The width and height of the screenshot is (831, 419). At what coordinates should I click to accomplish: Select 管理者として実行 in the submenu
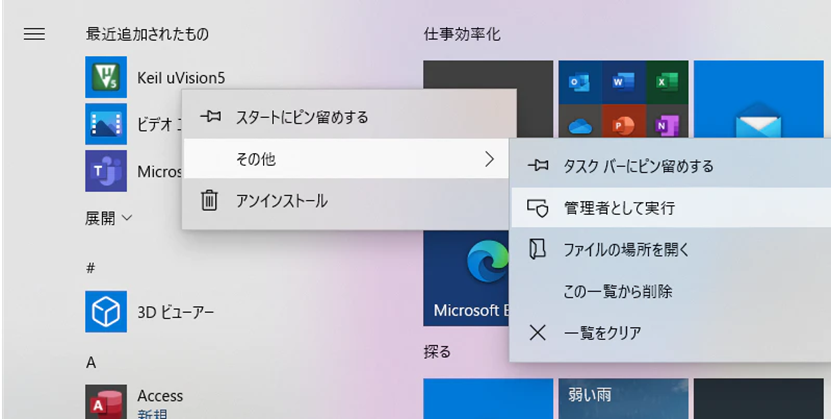click(x=618, y=208)
